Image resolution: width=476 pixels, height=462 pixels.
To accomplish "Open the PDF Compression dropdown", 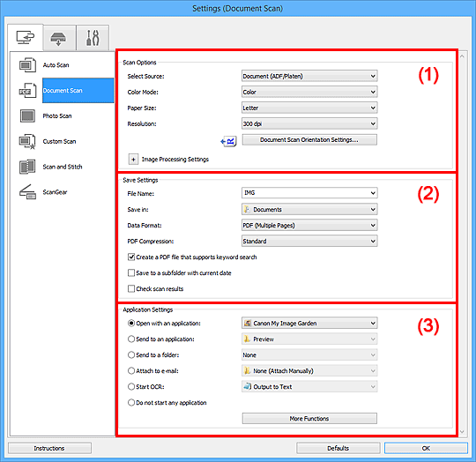I will [309, 241].
